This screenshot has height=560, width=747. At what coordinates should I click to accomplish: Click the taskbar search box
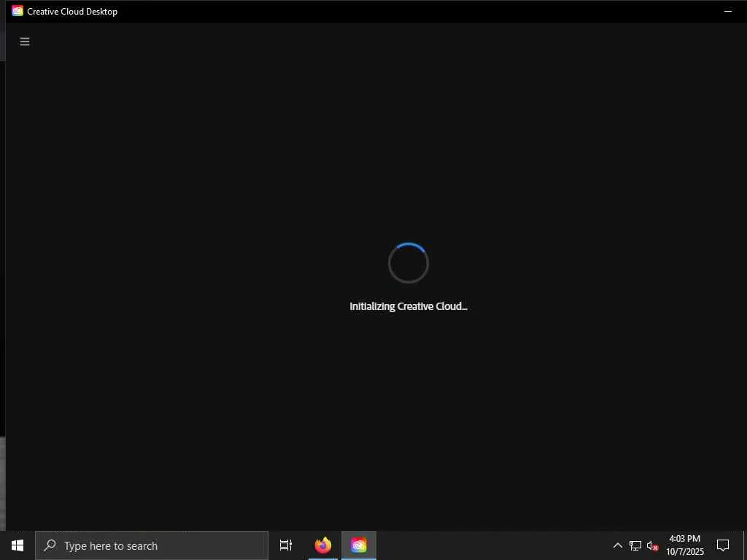pos(152,545)
